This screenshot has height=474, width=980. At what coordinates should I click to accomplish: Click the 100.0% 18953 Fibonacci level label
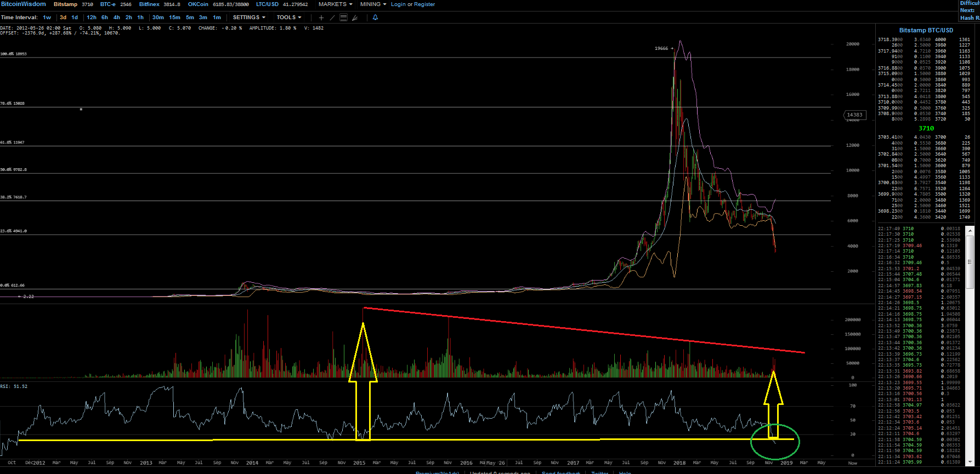pos(14,54)
